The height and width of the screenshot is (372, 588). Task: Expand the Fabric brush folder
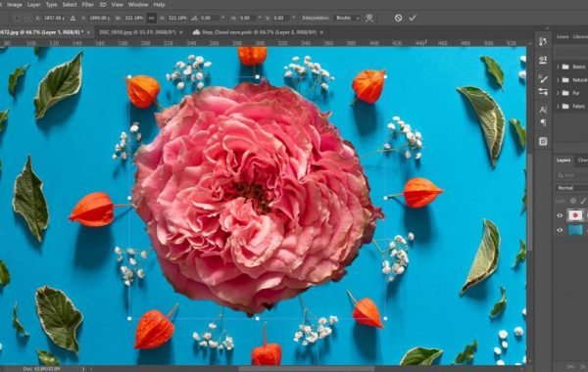(558, 107)
